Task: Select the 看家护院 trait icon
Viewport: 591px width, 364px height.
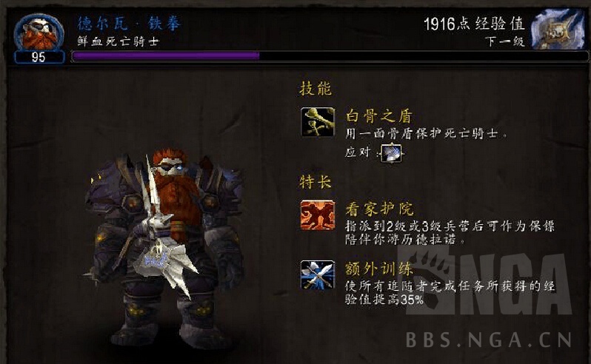Action: [x=318, y=215]
